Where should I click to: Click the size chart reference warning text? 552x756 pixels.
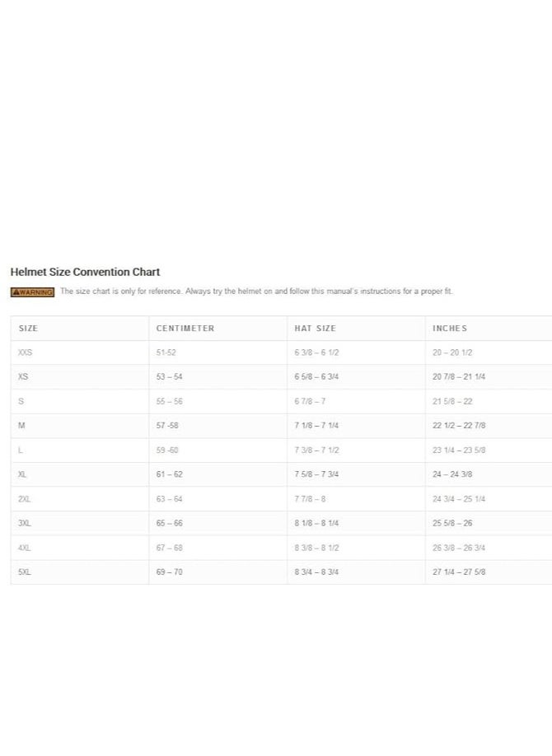pos(256,292)
